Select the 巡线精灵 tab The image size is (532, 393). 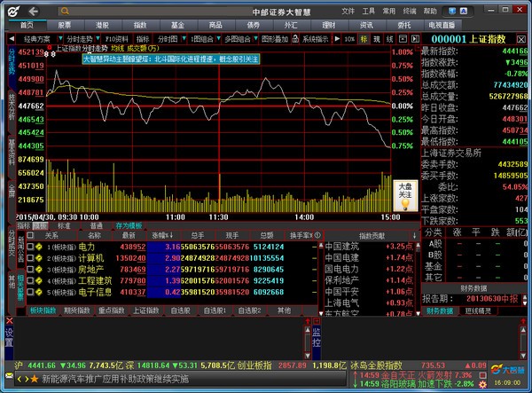(478, 310)
